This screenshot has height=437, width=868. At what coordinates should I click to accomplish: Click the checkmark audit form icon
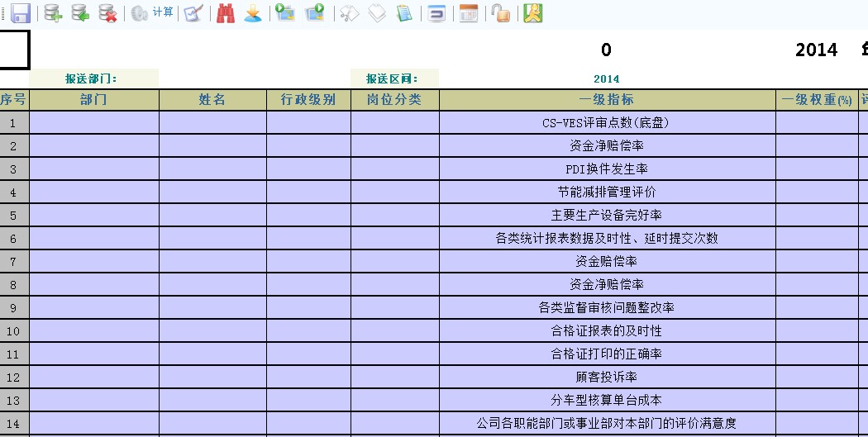pyautogui.click(x=193, y=13)
